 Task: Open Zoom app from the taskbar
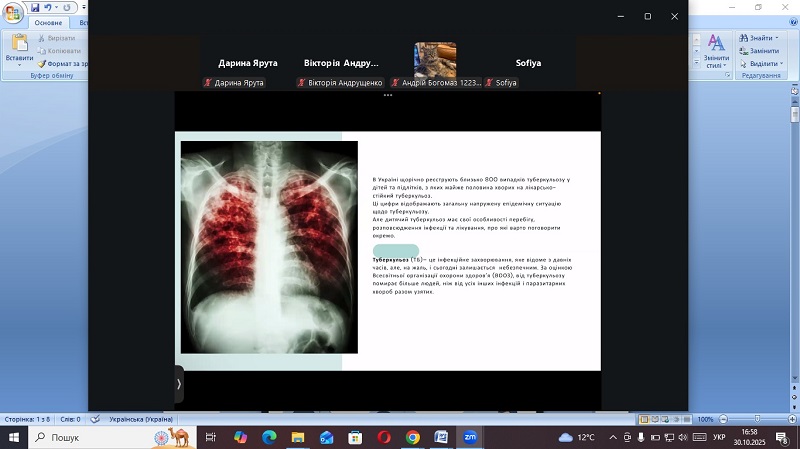[469, 437]
